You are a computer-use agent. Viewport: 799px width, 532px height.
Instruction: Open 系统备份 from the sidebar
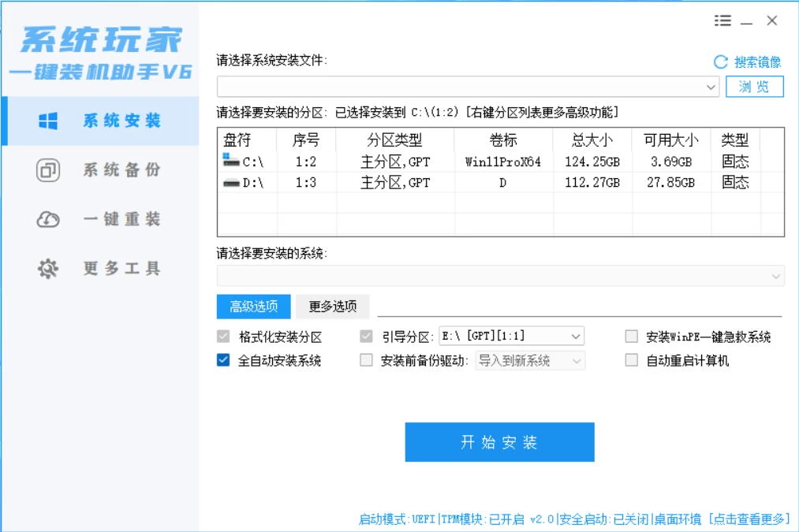point(47,169)
